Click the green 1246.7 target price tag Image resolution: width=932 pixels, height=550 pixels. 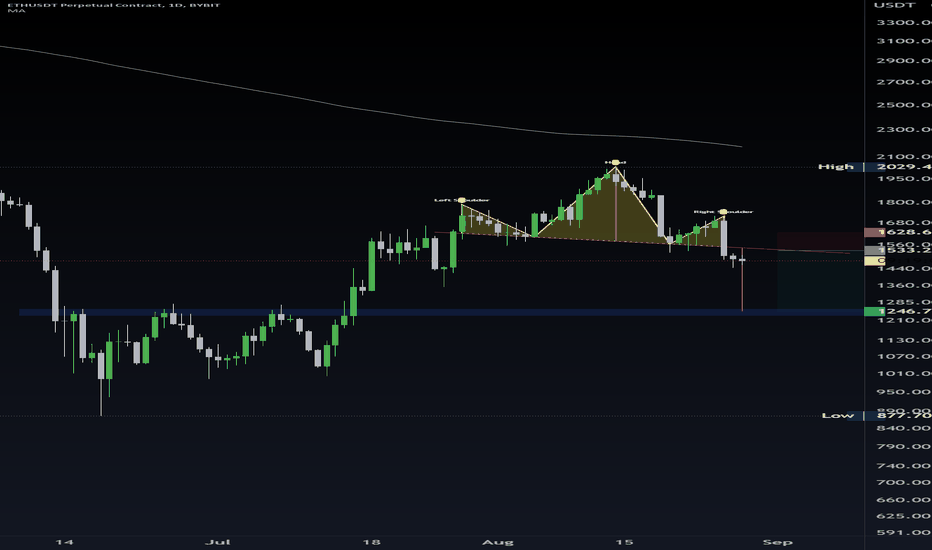(898, 311)
